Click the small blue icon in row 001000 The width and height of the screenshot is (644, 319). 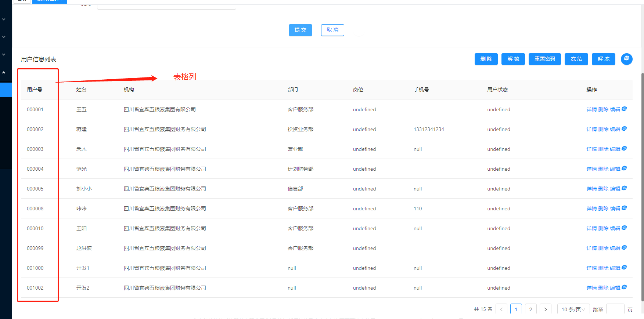coord(624,268)
